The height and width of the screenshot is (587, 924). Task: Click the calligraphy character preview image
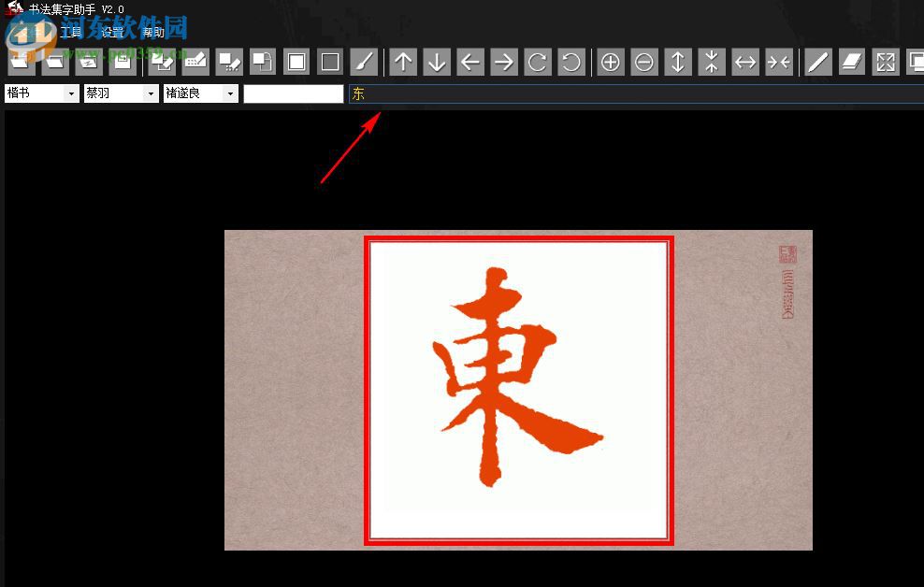518,391
